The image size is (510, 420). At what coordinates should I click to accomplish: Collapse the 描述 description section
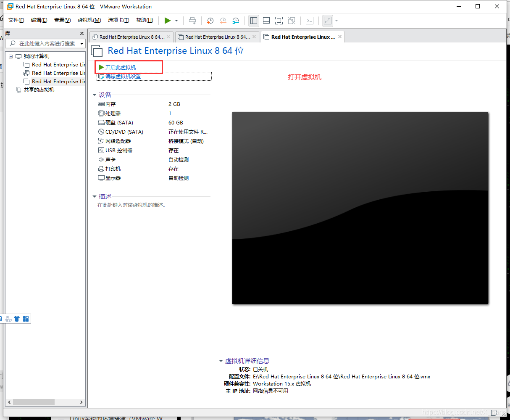click(95, 196)
